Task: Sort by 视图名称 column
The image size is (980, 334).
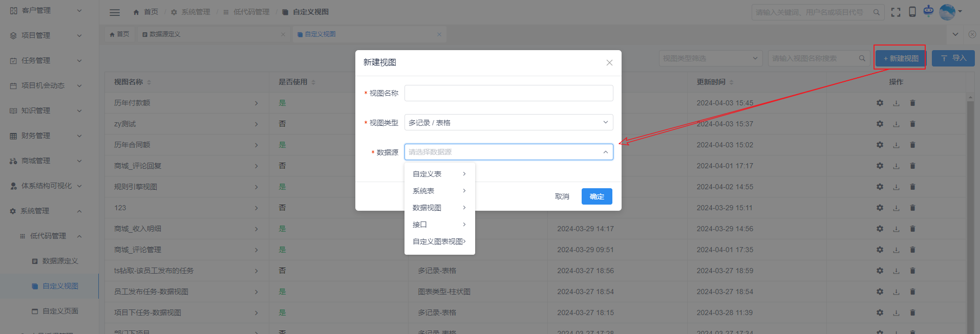Action: (x=149, y=82)
